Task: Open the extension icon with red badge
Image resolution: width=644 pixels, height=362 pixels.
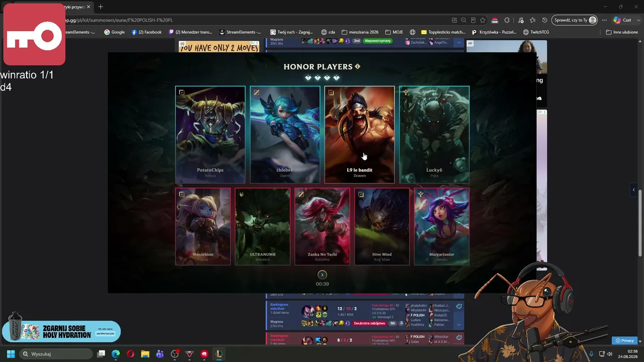Action: click(495, 20)
